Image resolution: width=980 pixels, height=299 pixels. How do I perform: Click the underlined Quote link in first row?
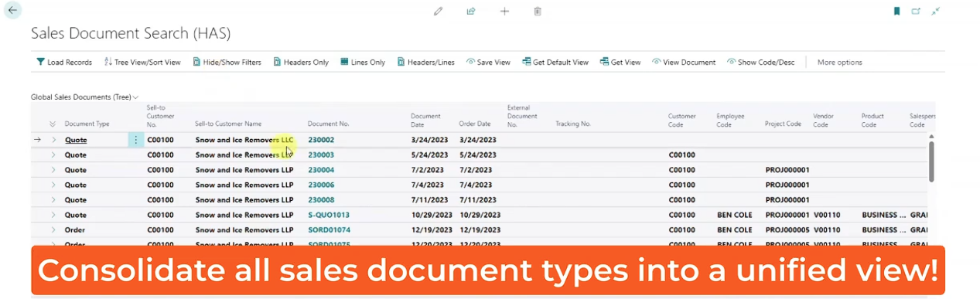76,140
